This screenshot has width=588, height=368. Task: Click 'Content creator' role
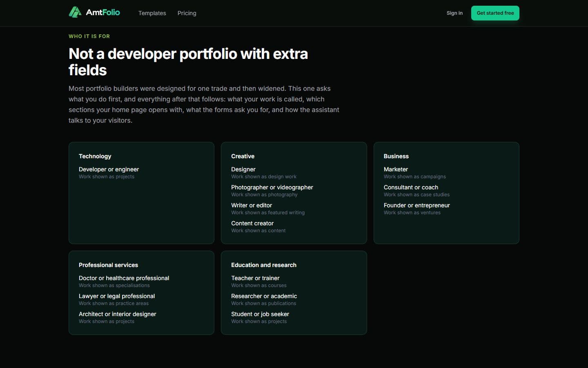[x=252, y=223]
